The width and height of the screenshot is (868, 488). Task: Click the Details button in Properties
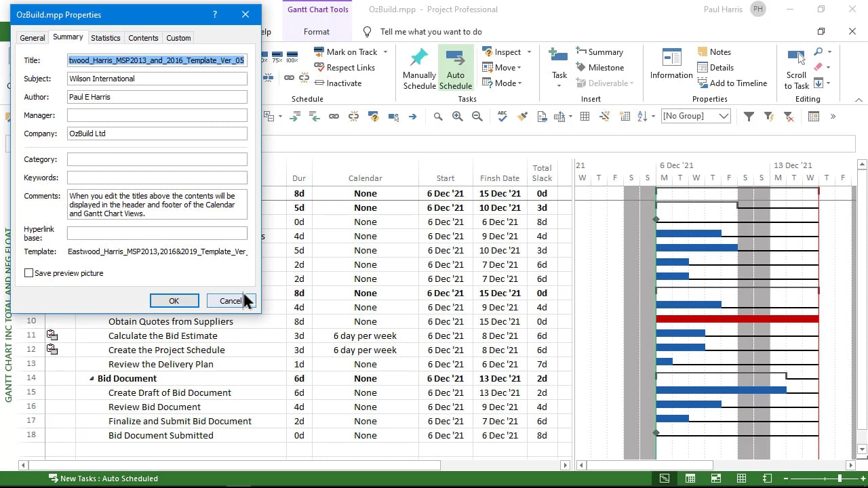[715, 68]
